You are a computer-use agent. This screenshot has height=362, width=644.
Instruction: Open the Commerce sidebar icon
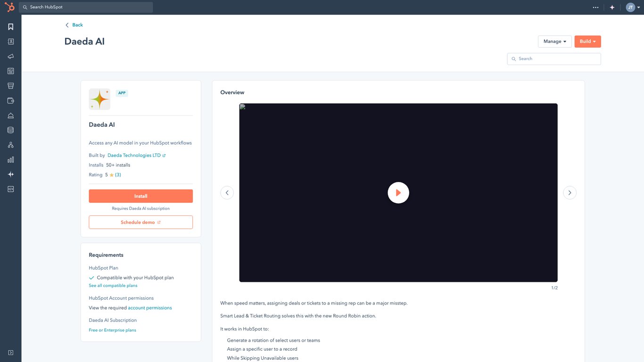pos(10,100)
